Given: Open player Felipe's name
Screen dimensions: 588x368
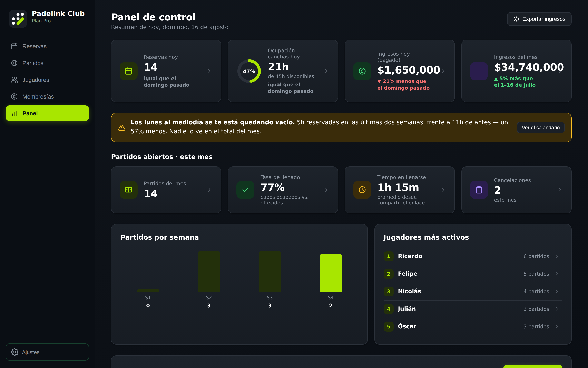Looking at the screenshot, I should coord(408,274).
